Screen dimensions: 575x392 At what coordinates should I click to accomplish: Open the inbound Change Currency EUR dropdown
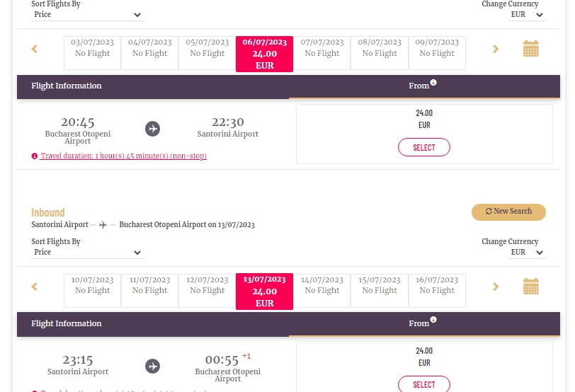pos(527,253)
